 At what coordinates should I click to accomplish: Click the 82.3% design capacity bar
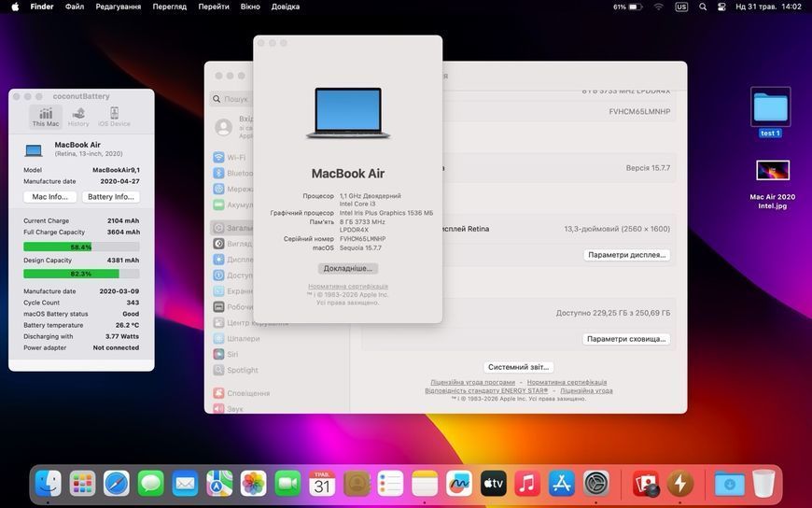click(81, 274)
